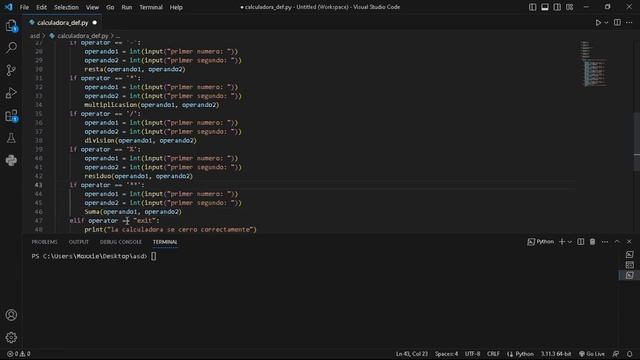Select the second terminal in list

click(629, 265)
